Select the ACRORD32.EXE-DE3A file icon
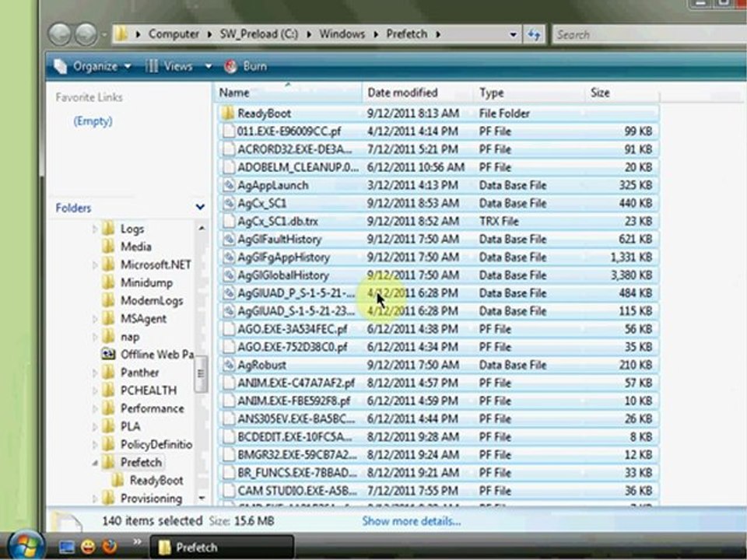747x560 pixels. [229, 149]
